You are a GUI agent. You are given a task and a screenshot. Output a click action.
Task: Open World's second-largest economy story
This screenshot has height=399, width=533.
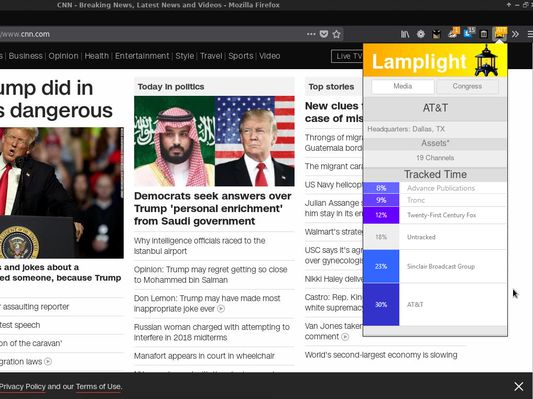[381, 355]
